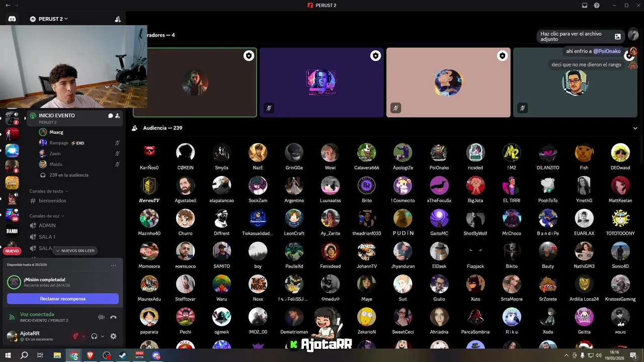Open Windows Start menu
The height and width of the screenshot is (362, 644).
(x=8, y=355)
